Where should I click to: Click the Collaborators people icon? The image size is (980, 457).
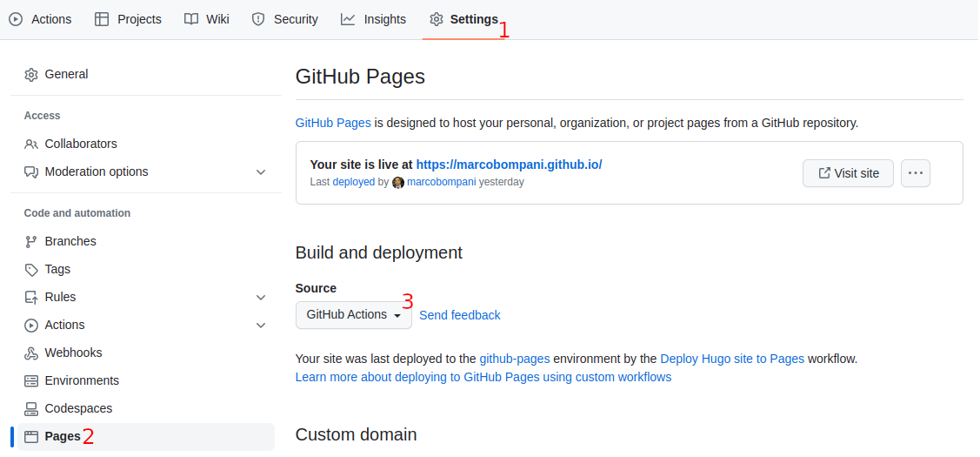point(31,144)
